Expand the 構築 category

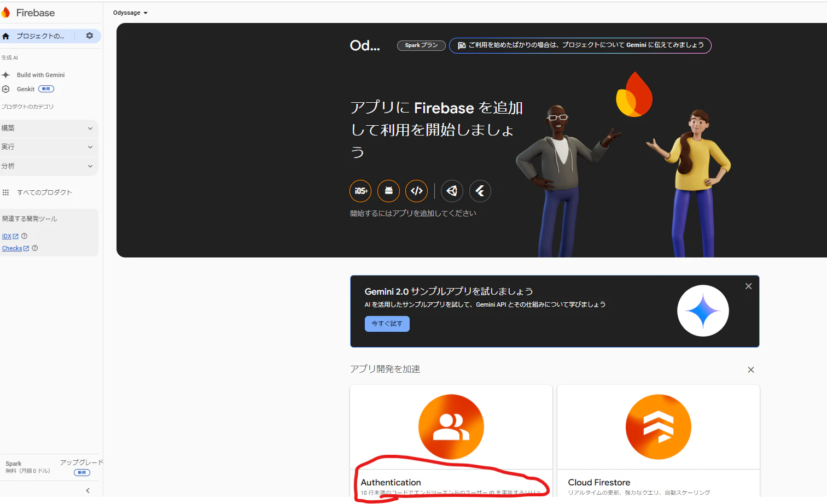[49, 128]
